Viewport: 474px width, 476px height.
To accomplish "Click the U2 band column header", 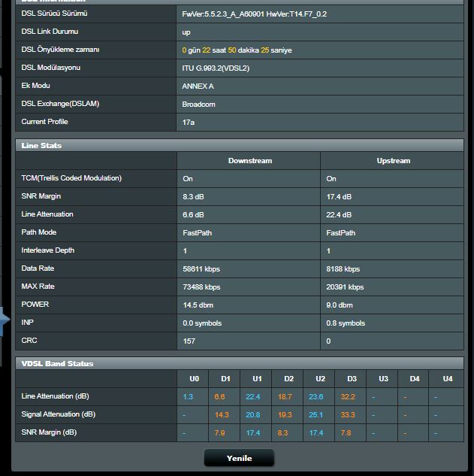I will click(x=320, y=379).
